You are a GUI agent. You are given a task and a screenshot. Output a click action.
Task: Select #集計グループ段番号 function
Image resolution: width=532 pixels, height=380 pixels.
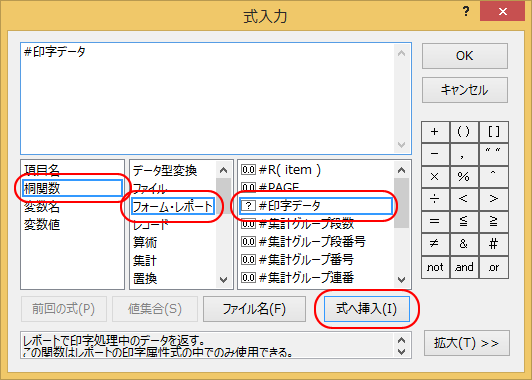tap(316, 242)
